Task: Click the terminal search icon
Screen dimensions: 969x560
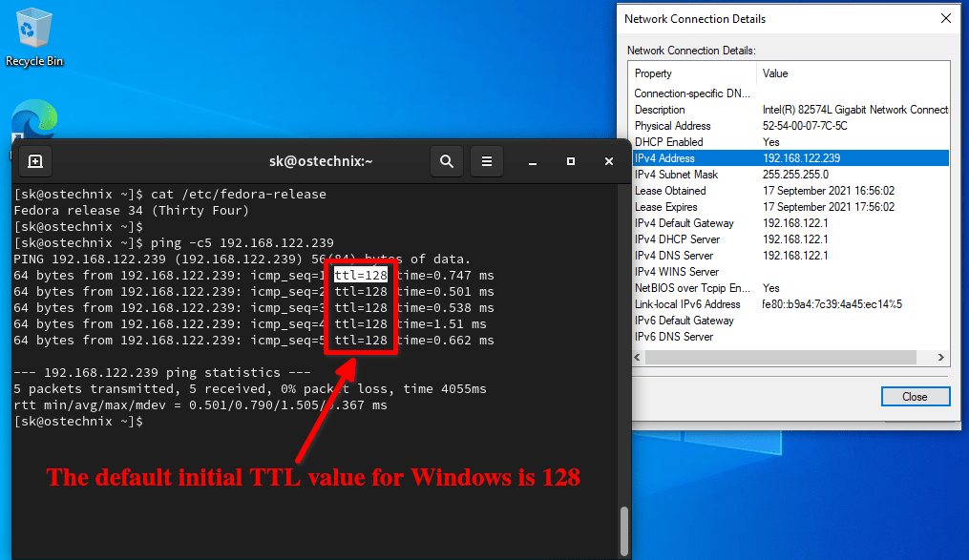Action: pos(446,161)
